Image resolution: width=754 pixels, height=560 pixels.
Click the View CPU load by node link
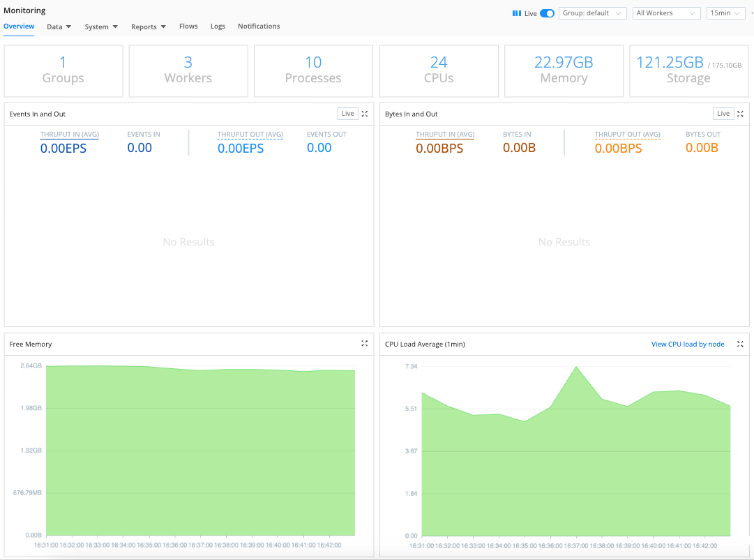tap(688, 344)
